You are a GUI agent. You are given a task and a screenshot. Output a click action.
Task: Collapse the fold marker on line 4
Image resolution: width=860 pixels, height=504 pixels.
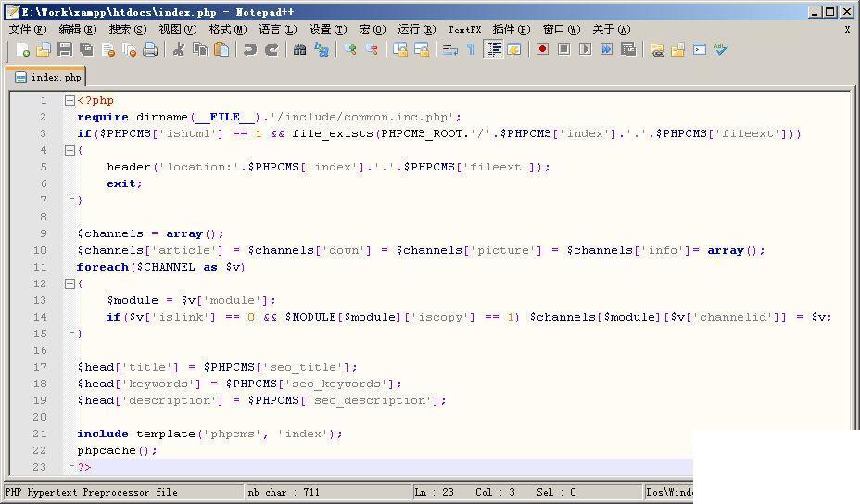pyautogui.click(x=70, y=150)
